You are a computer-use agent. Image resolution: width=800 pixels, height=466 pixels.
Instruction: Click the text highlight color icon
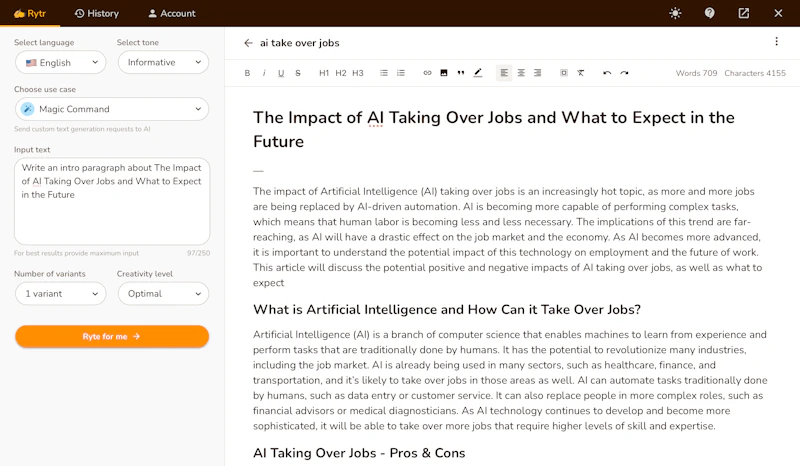coord(477,73)
